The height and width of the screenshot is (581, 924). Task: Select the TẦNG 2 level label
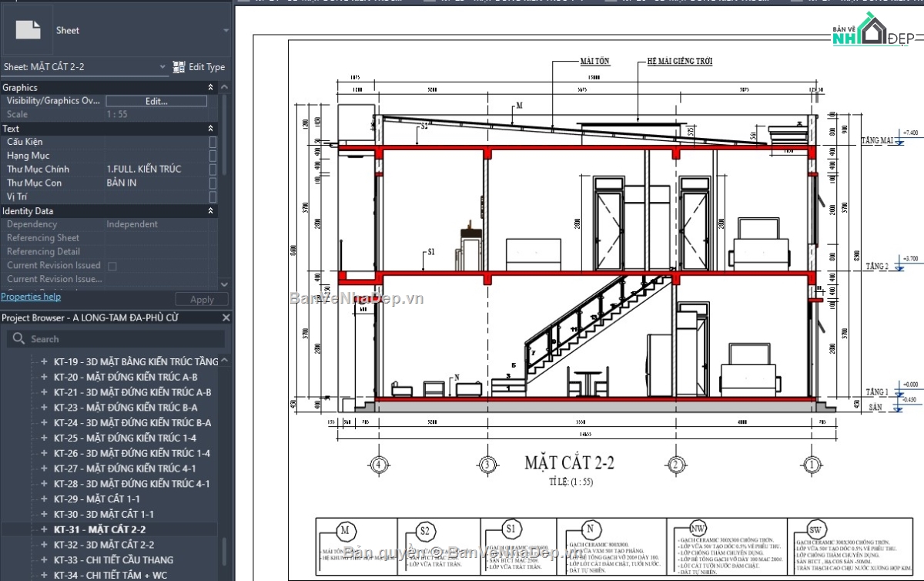(878, 266)
